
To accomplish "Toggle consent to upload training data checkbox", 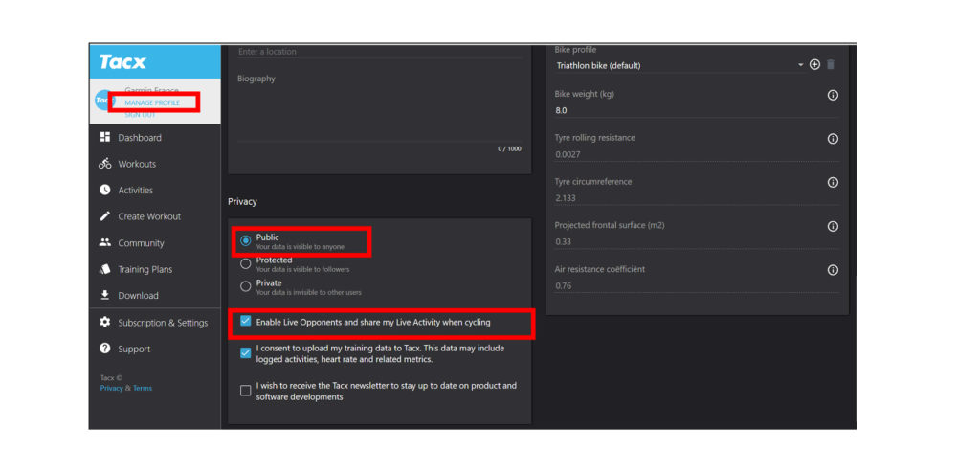I will pos(246,353).
